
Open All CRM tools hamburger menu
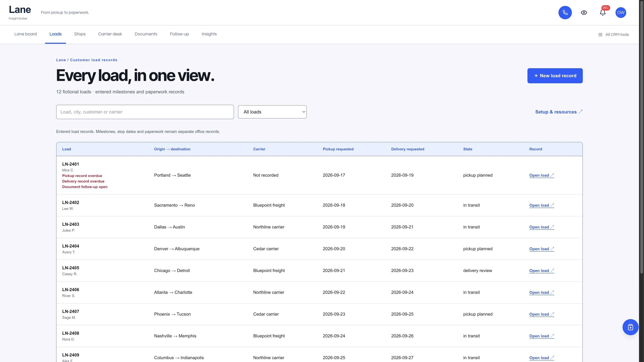(613, 35)
